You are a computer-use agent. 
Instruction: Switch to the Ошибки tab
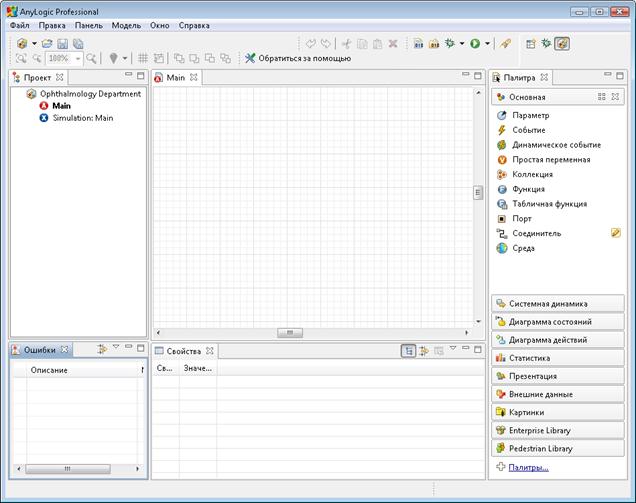pos(40,350)
